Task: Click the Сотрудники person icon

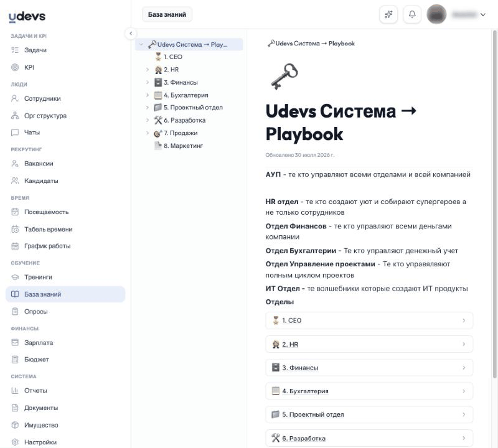Action: 15,98
